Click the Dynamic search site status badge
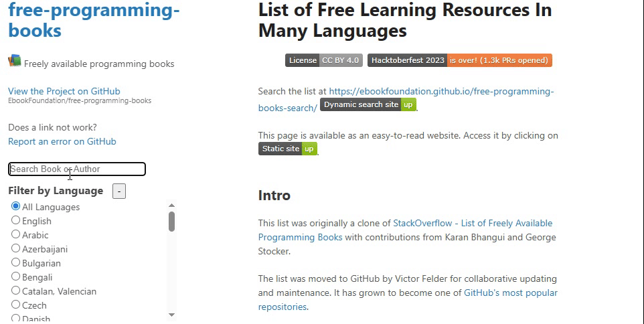This screenshot has width=644, height=324. 368,104
